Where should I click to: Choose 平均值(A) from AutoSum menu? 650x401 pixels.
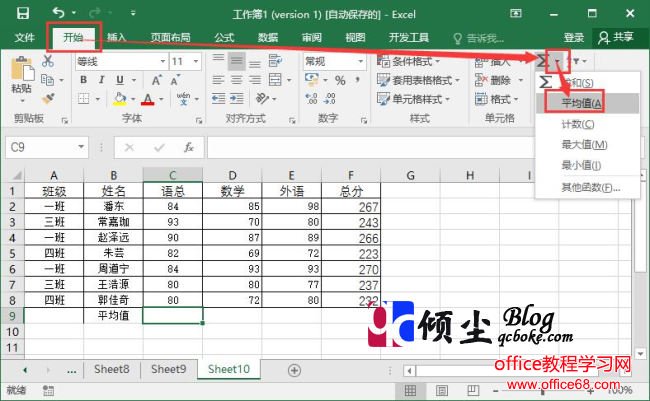tap(587, 103)
